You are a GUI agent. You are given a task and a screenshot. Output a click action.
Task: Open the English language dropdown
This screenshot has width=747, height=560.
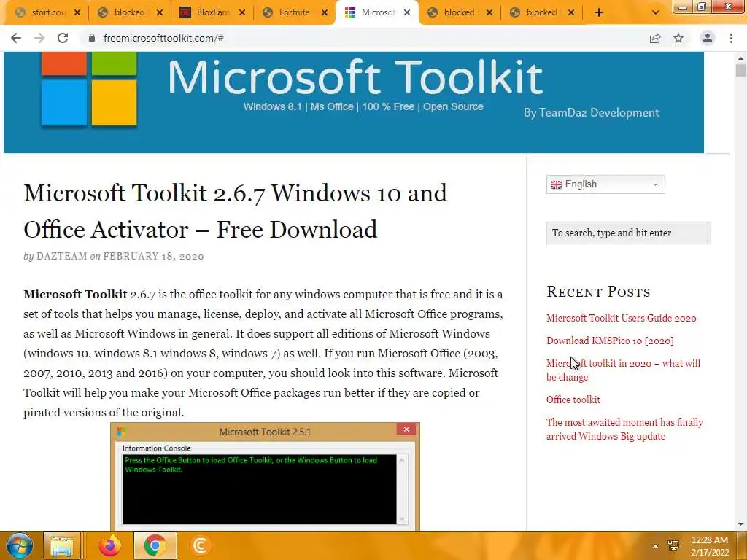pos(605,184)
